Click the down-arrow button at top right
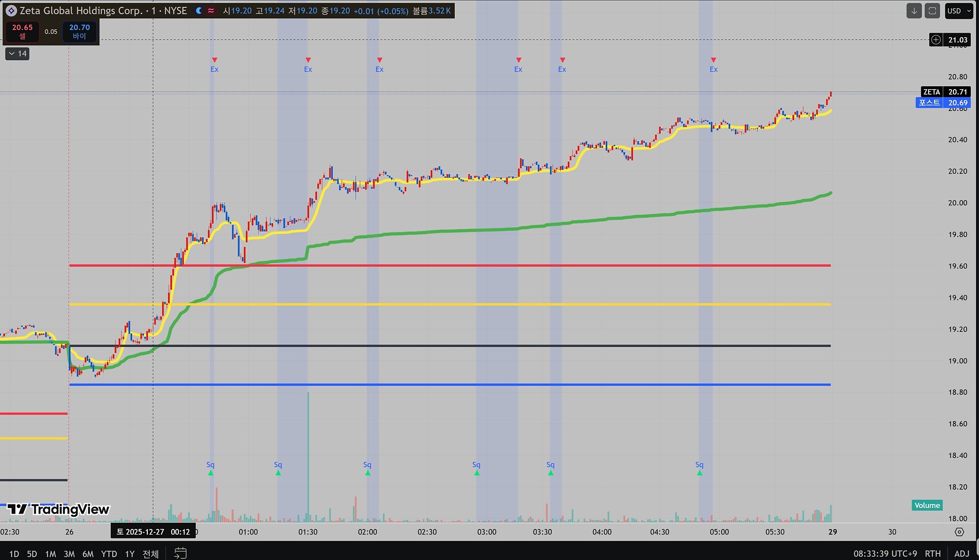This screenshot has height=560, width=979. (x=914, y=11)
